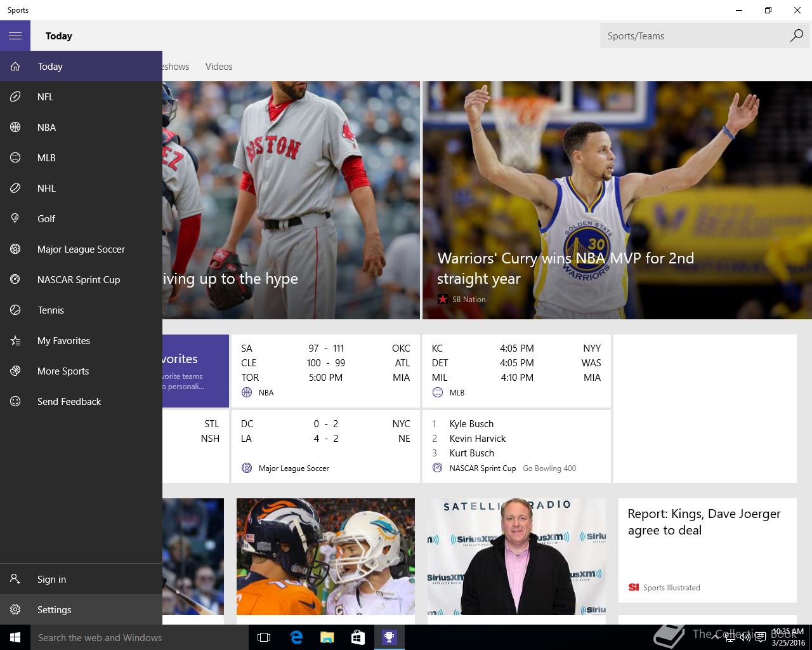812x650 pixels.
Task: Click Kurt Busch in NASCAR standings
Action: 471,453
